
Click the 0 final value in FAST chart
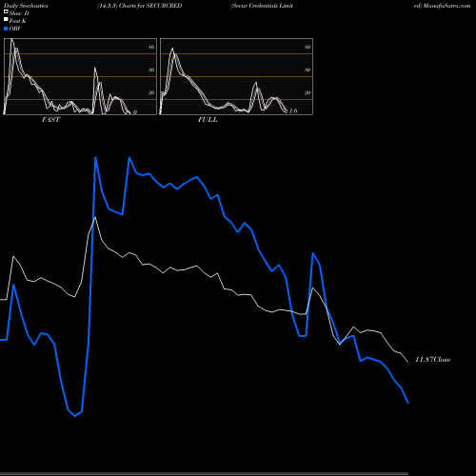(135, 112)
